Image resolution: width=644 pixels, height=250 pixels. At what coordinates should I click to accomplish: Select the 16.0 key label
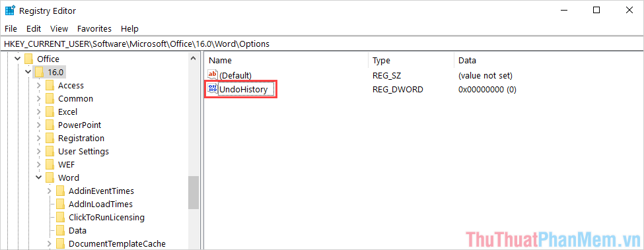pyautogui.click(x=55, y=72)
